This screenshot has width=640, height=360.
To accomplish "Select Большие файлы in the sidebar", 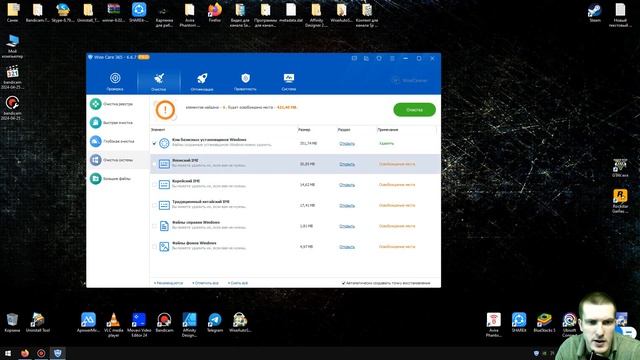I will tap(118, 178).
